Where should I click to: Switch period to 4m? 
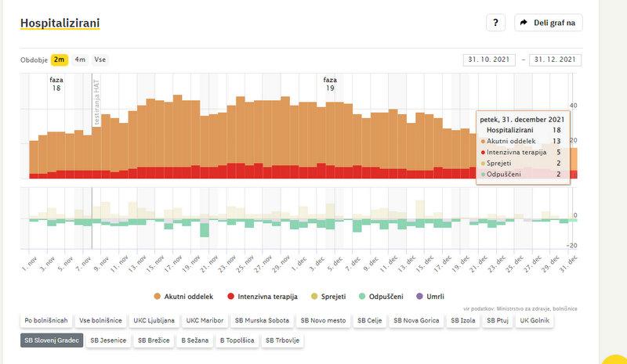click(80, 59)
